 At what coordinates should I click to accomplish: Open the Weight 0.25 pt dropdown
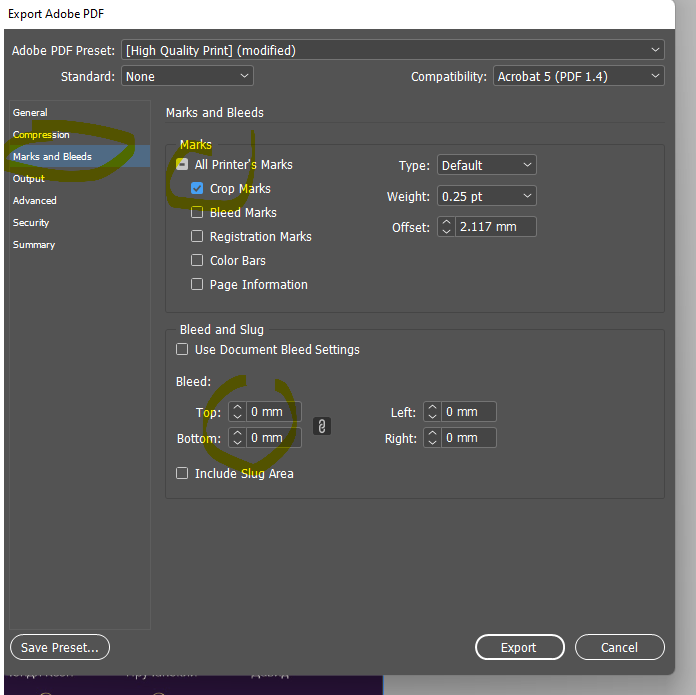point(487,196)
